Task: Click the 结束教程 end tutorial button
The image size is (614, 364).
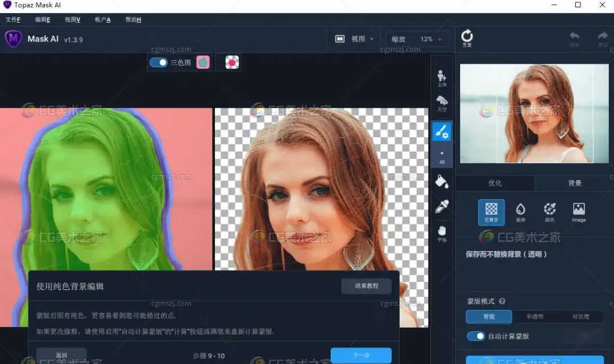Action: pyautogui.click(x=366, y=286)
